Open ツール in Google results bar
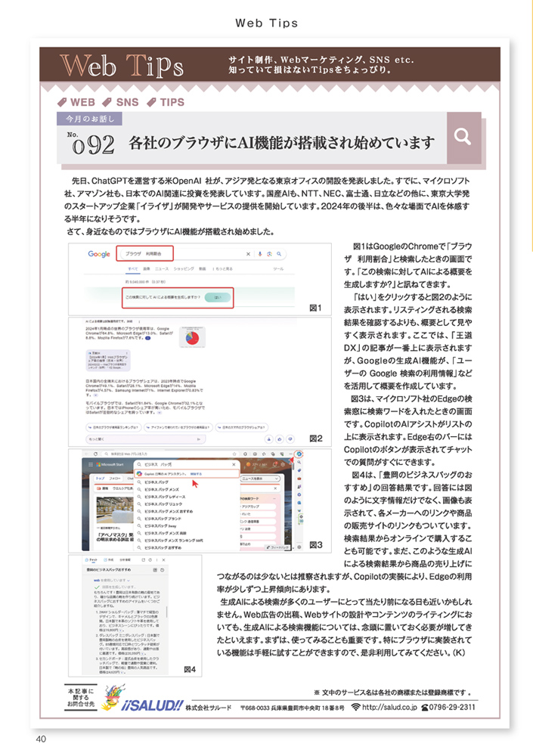This screenshot has height=756, width=533. point(278,269)
